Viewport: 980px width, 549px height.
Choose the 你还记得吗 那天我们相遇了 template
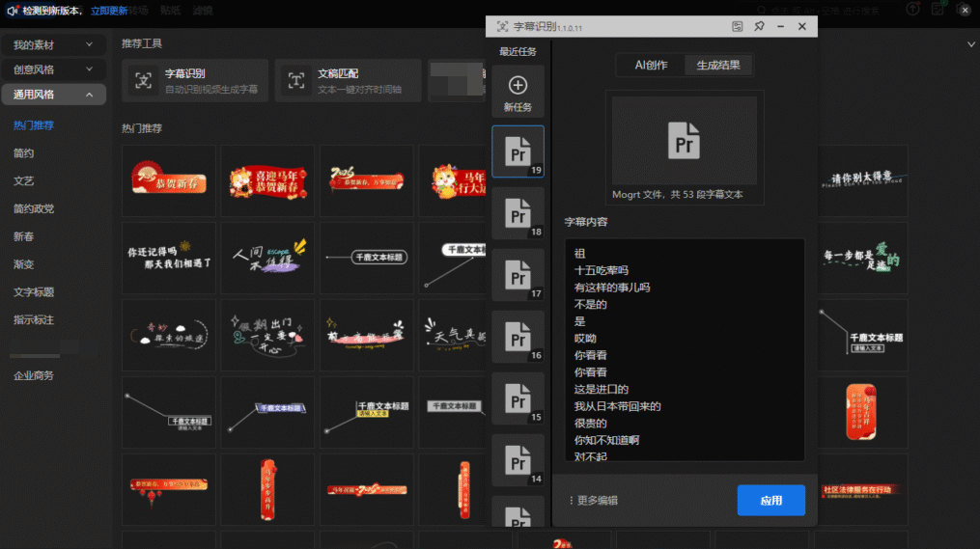point(169,258)
